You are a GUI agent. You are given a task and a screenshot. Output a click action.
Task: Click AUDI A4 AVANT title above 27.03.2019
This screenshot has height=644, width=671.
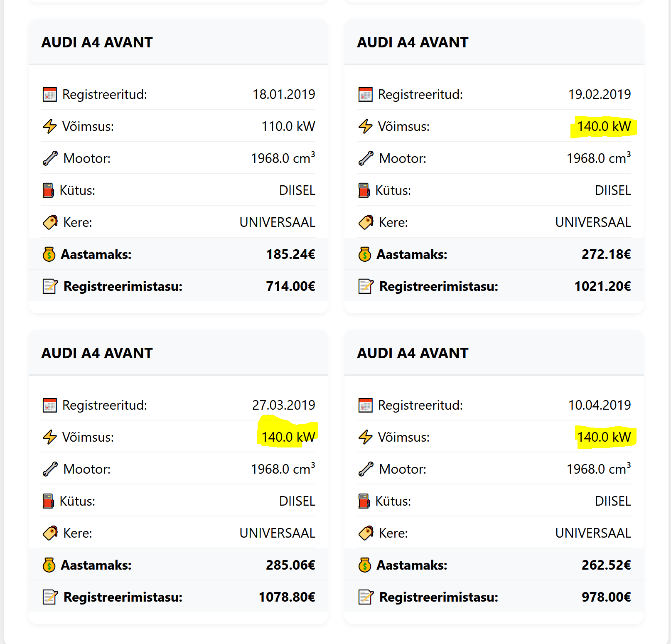(97, 353)
